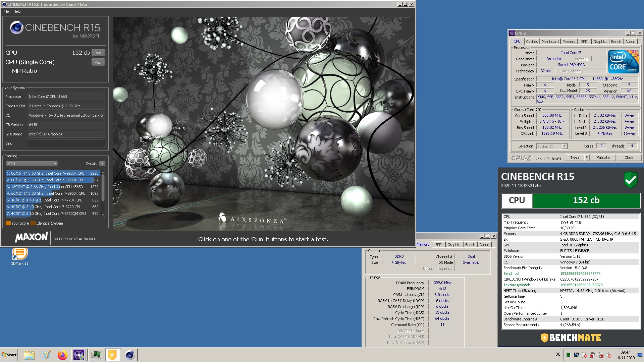
Task: Select ranking row Core i7-3720QM CPU
Action: click(x=53, y=214)
